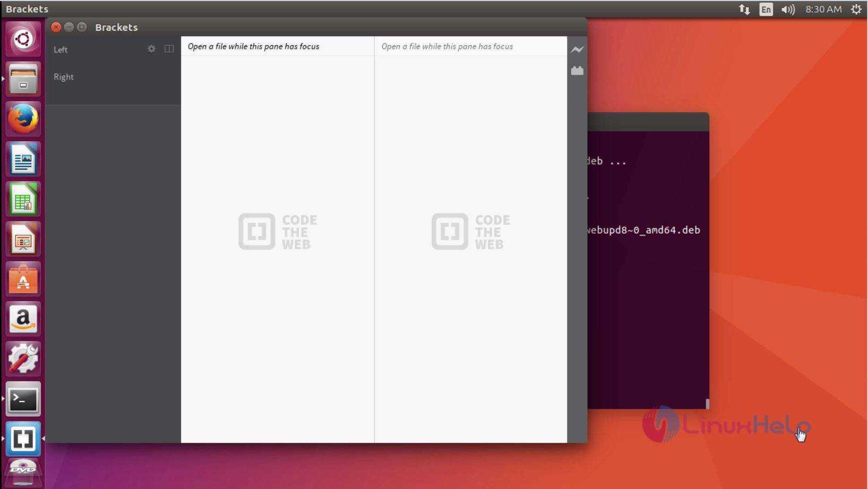Open Ubuntu Software Center from launcher
Image resolution: width=868 pixels, height=489 pixels.
coord(23,280)
